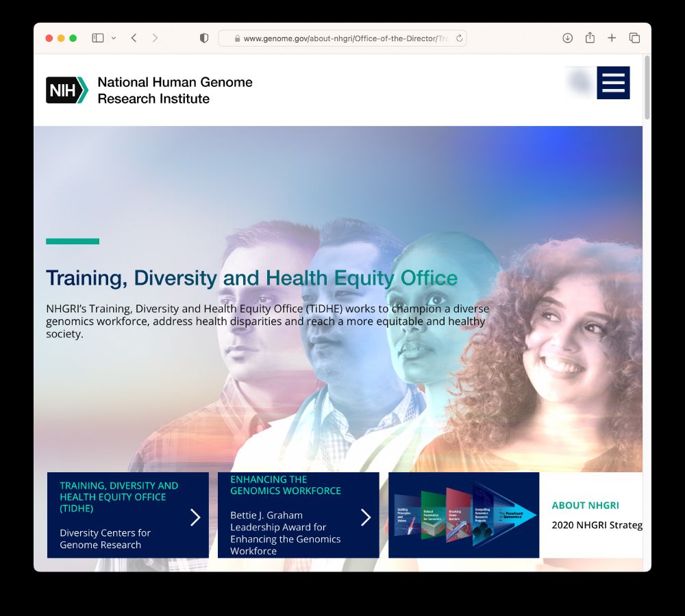Show Safari downloads

pyautogui.click(x=567, y=38)
